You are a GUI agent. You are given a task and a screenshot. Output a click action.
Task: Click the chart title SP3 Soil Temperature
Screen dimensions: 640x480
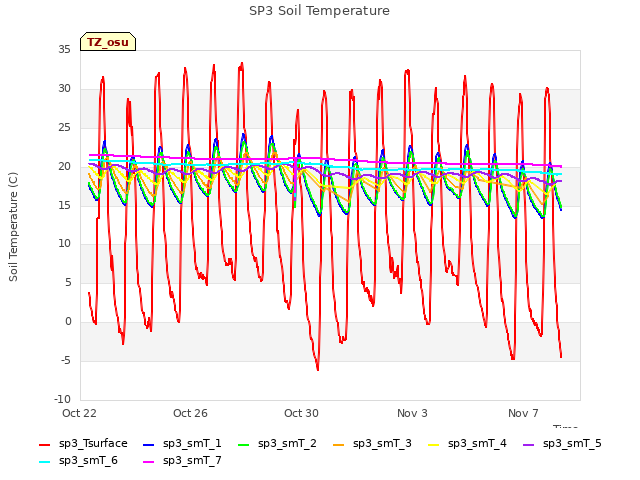[x=320, y=11]
